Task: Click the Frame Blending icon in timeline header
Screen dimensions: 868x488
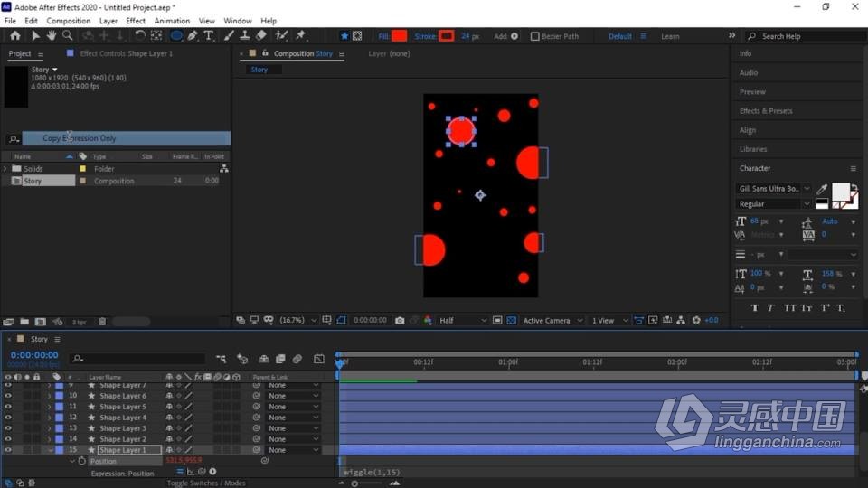Action: point(280,359)
